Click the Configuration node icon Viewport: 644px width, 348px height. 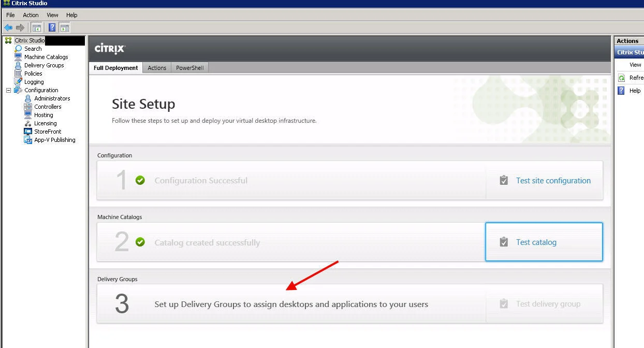[x=19, y=90]
